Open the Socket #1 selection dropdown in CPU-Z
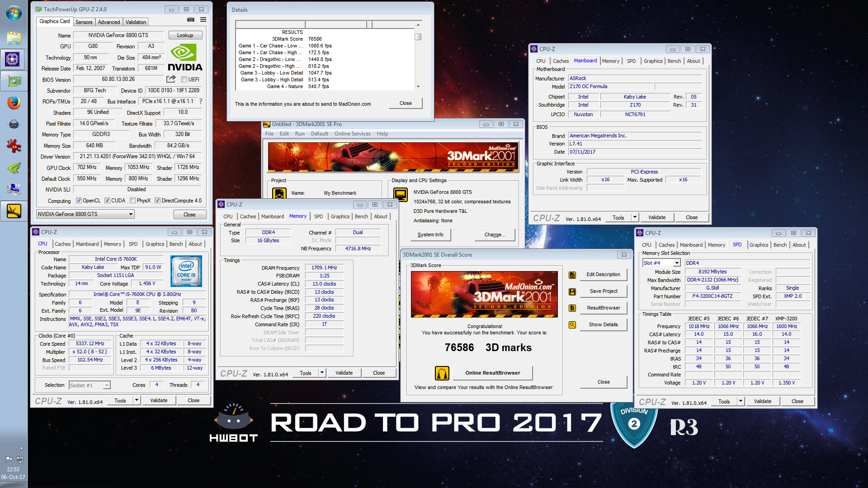This screenshot has width=868, height=488. click(x=90, y=385)
